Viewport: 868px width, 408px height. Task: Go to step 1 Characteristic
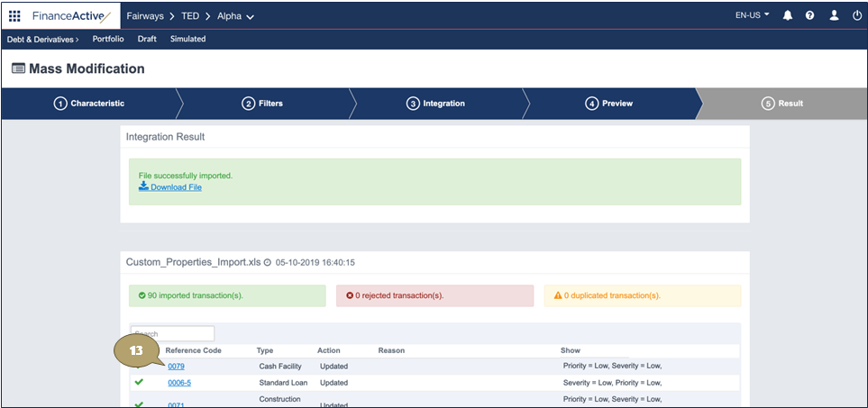89,104
